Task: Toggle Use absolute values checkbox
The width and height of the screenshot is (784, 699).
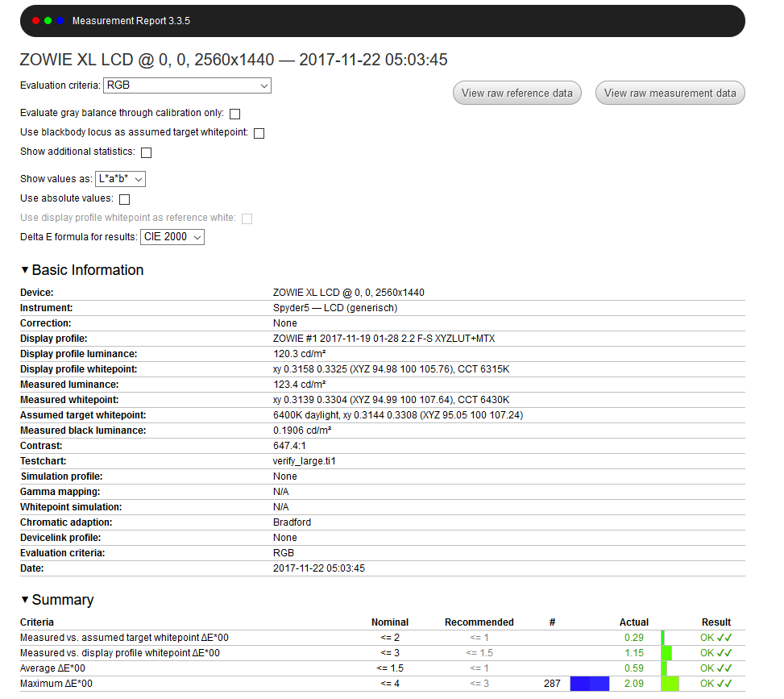Action: [x=125, y=199]
